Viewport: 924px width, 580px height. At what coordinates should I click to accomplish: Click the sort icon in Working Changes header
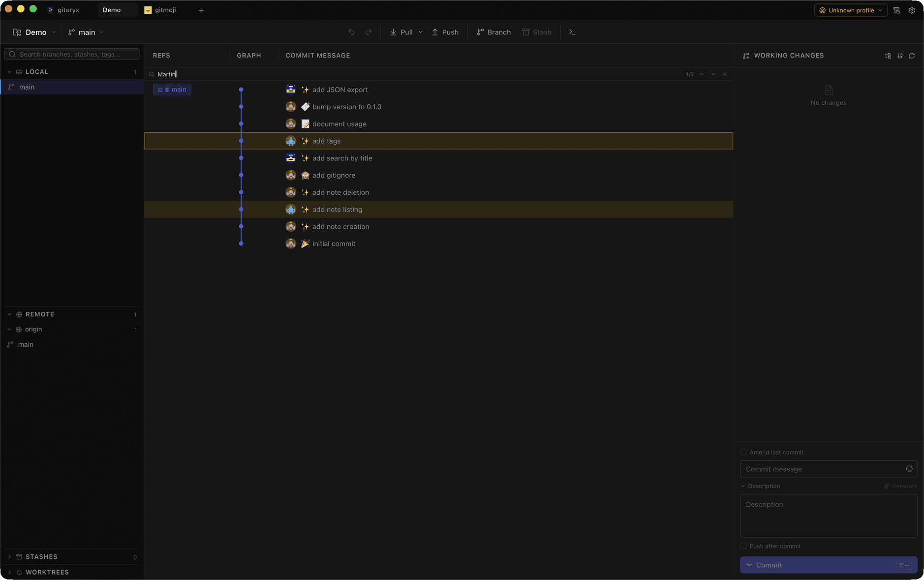point(900,56)
